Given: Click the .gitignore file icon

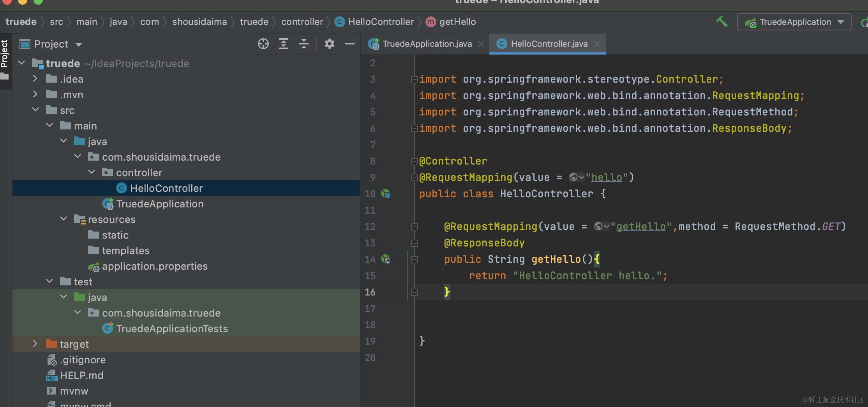Looking at the screenshot, I should tap(52, 360).
